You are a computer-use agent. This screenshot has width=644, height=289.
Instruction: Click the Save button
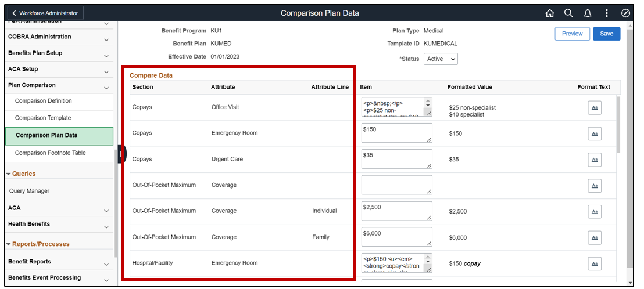606,34
